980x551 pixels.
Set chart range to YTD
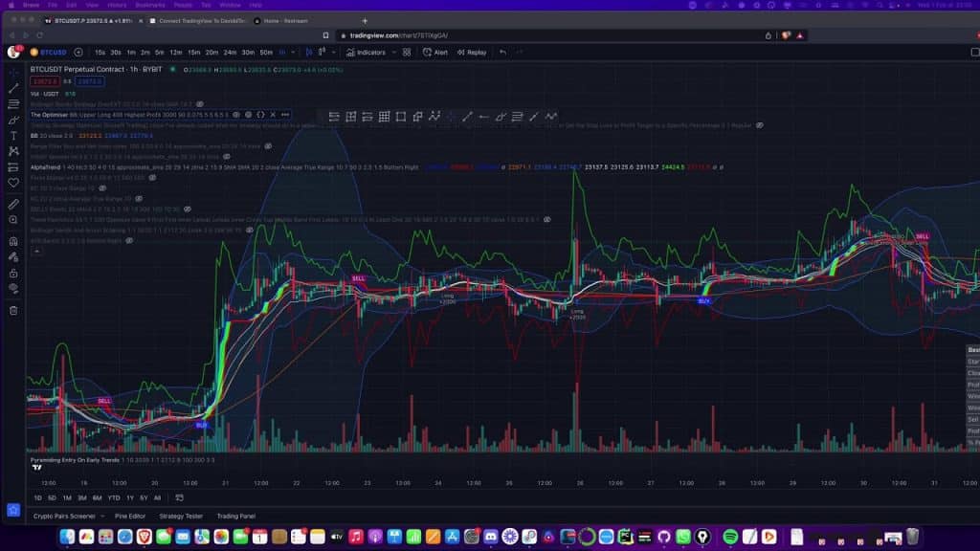tap(113, 497)
